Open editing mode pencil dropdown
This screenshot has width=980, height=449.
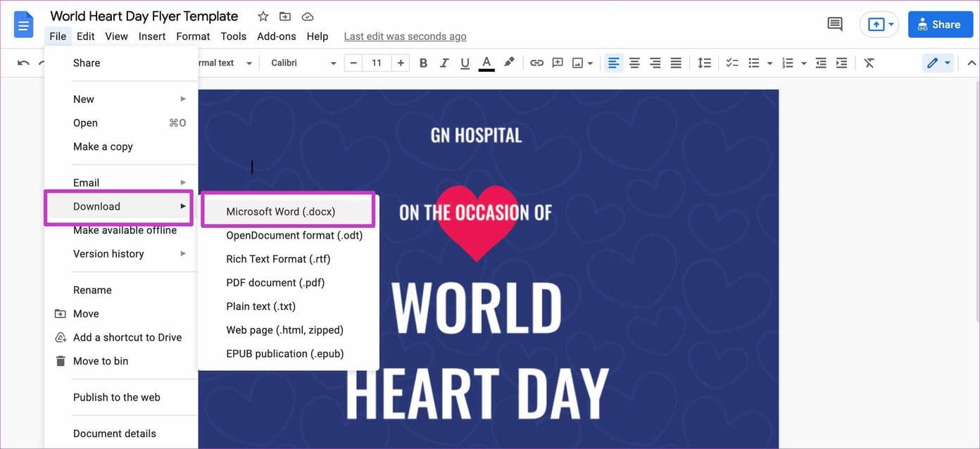[938, 63]
